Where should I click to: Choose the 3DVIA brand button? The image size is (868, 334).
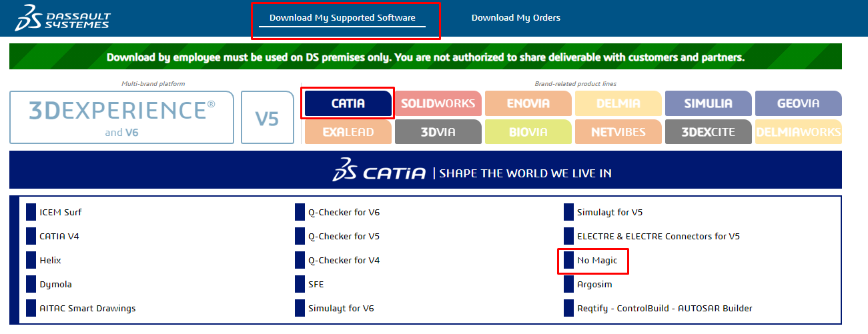[x=438, y=132]
